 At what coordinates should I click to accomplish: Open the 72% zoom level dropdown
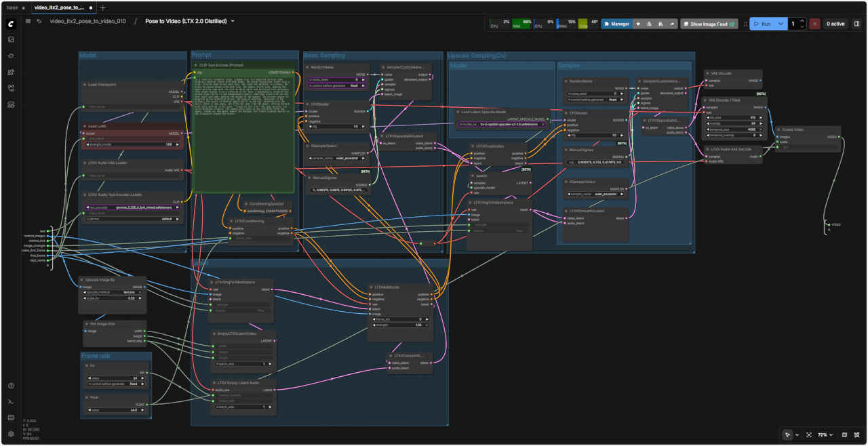pos(825,434)
